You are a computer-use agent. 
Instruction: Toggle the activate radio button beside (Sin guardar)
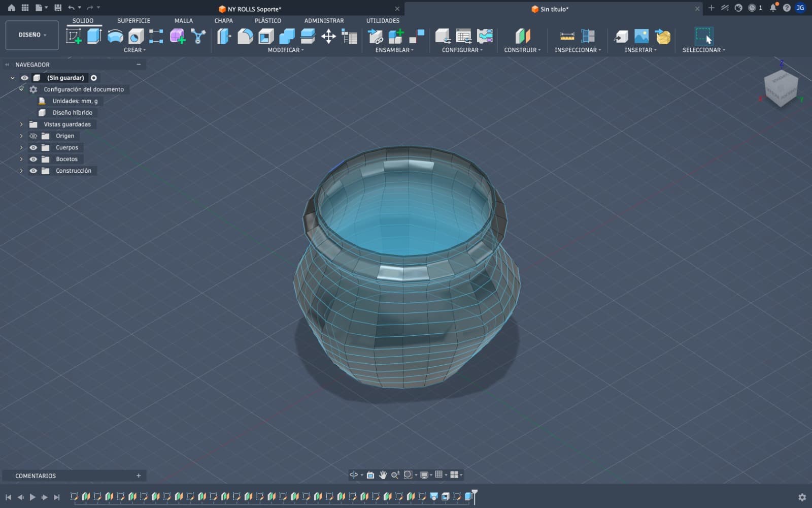click(94, 78)
